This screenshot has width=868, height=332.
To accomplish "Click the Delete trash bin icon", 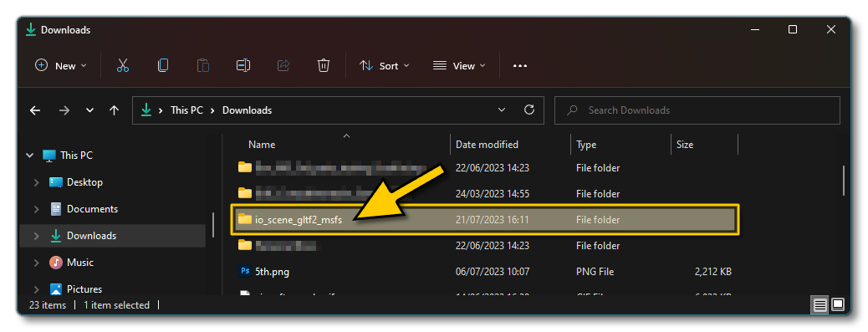I will tap(324, 65).
